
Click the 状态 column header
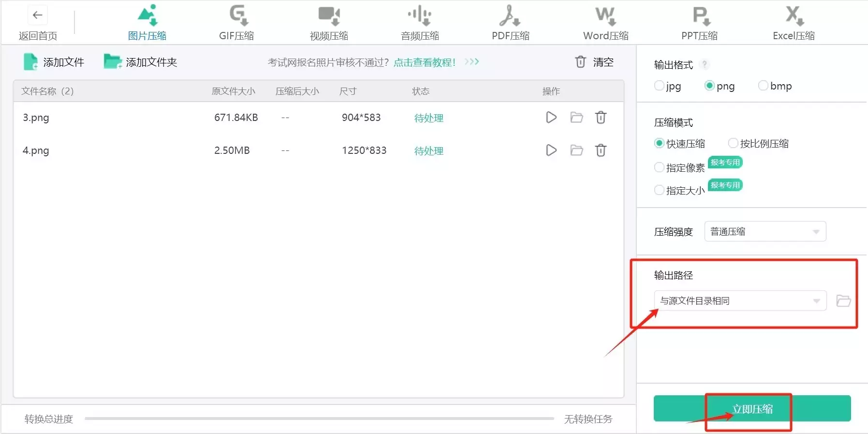pos(420,91)
